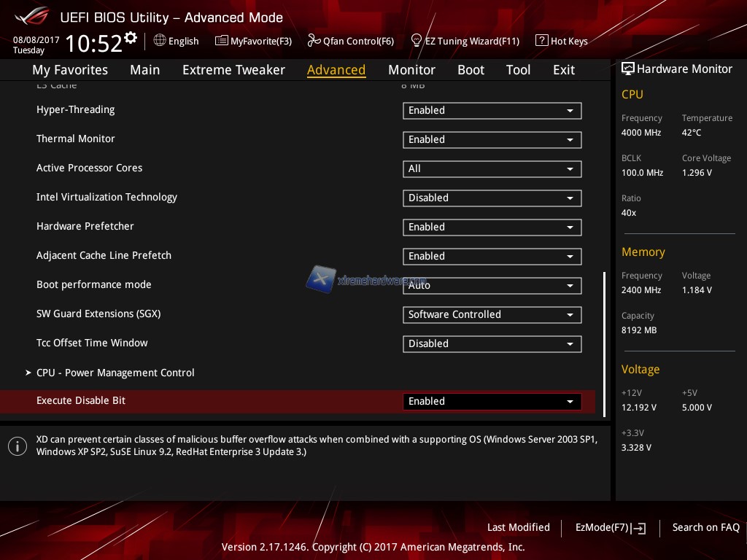Screen dimensions: 747x560
Task: Click the globe icon for English language
Action: 160,41
